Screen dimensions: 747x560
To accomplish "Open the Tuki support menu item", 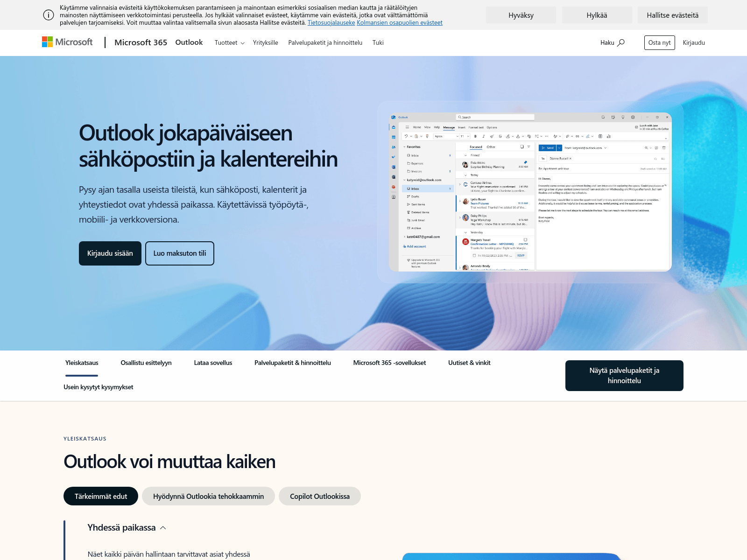I will click(x=378, y=42).
